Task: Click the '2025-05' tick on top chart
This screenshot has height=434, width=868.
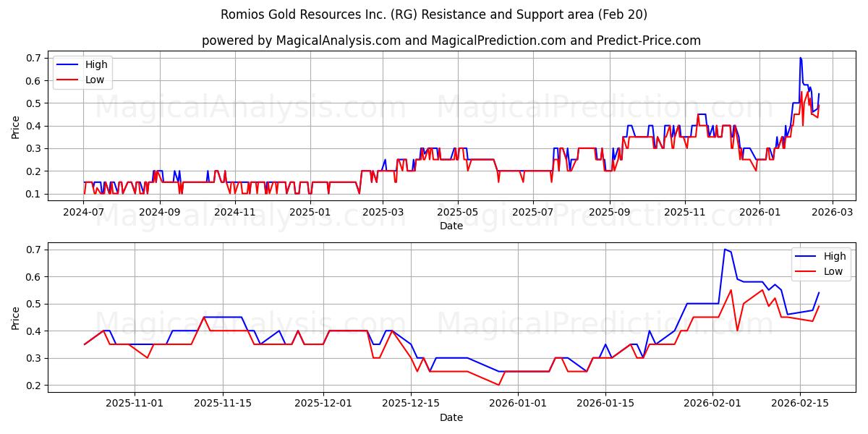Action: tap(457, 212)
